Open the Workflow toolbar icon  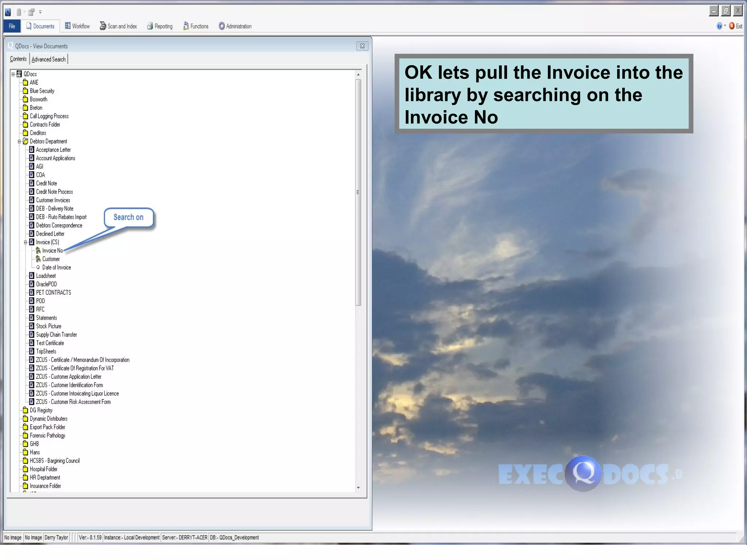click(67, 26)
